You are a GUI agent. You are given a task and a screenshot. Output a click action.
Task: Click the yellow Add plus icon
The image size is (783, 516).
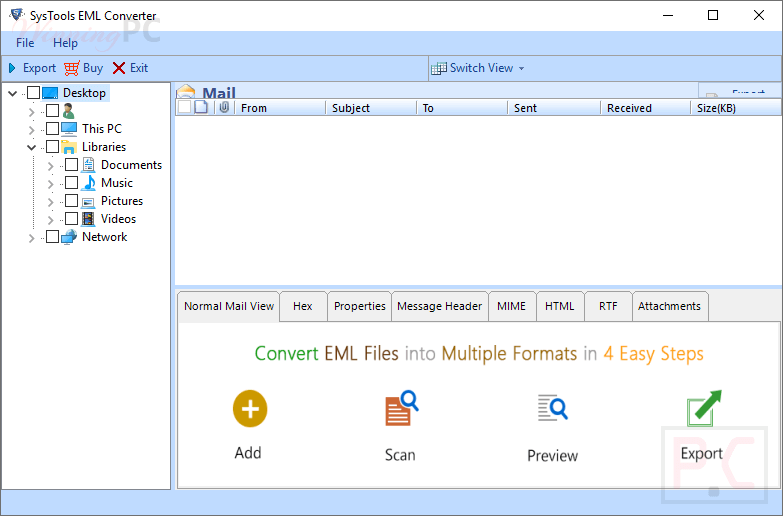[x=250, y=409]
